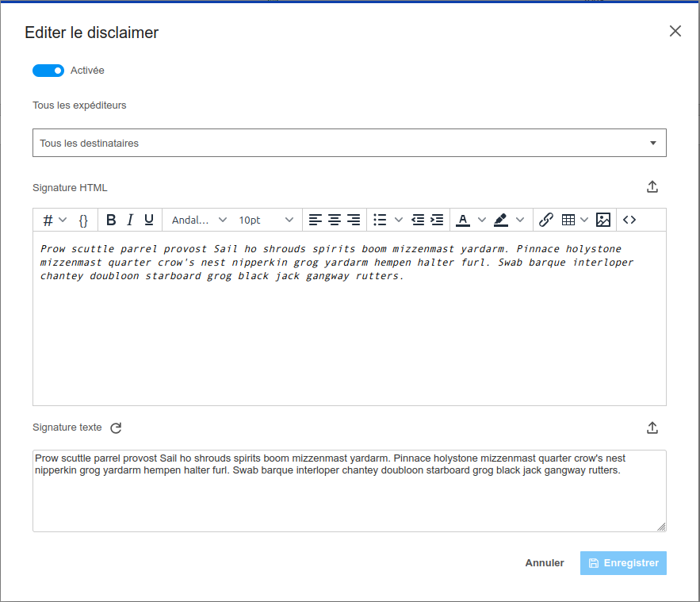Toggle the Activée switch off
This screenshot has width=700, height=602.
point(48,71)
